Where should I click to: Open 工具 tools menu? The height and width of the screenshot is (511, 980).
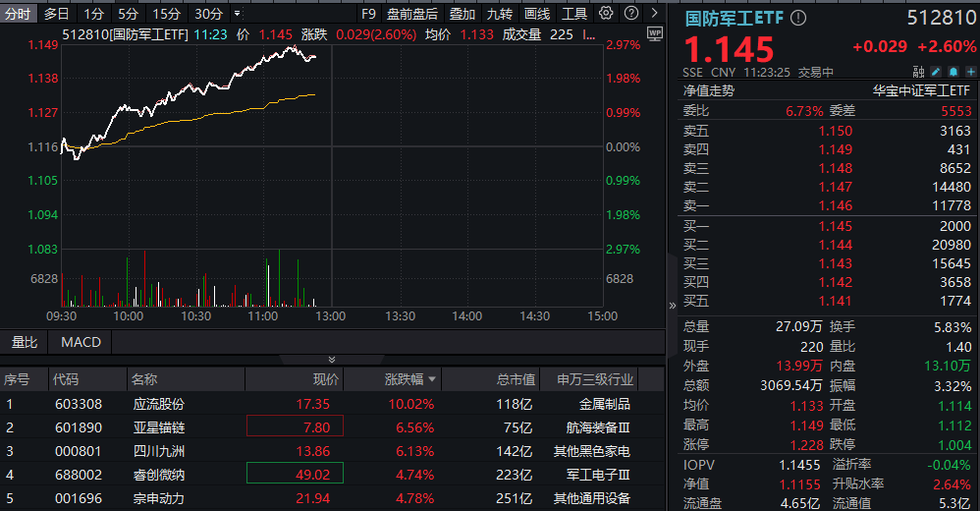[574, 13]
